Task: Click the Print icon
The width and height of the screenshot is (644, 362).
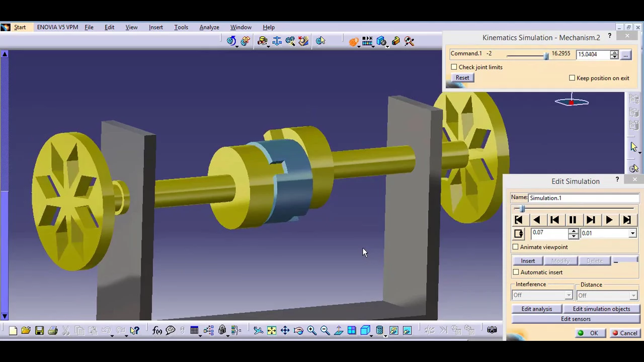Action: coord(52,330)
